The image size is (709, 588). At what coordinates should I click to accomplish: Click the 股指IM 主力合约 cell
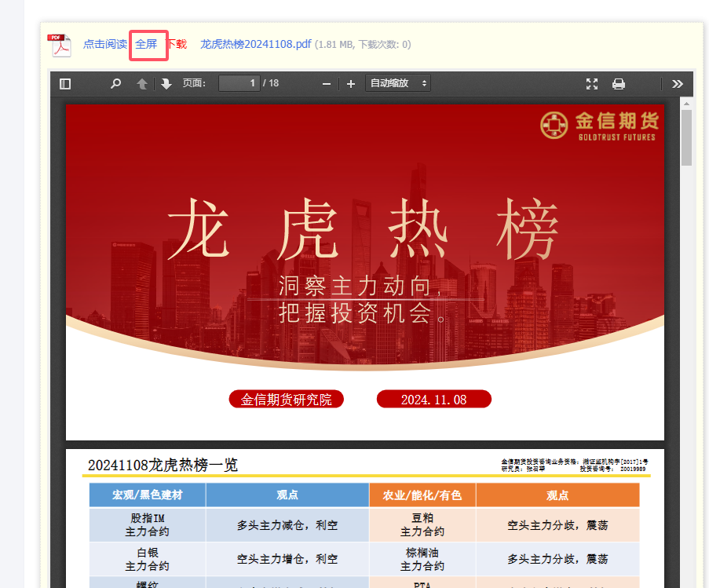(x=148, y=524)
